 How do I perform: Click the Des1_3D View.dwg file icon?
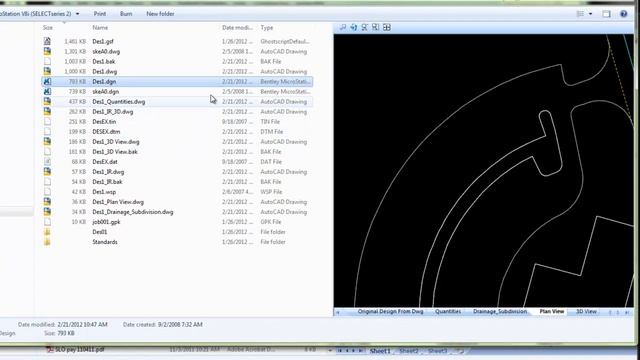(x=47, y=142)
